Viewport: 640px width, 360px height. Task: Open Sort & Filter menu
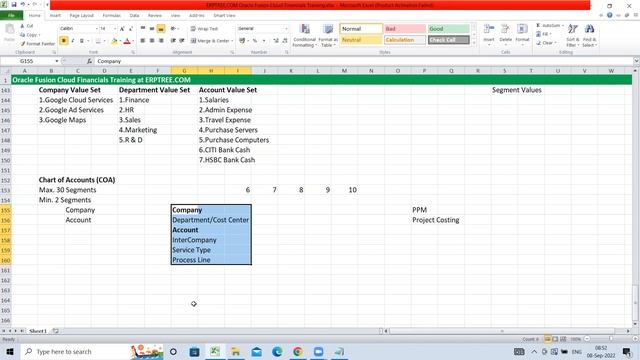pyautogui.click(x=573, y=35)
